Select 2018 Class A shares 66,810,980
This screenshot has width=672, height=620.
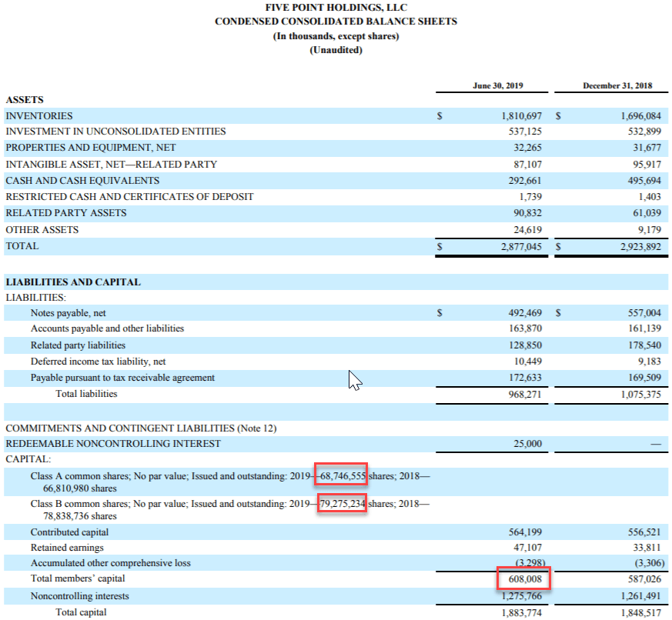click(x=66, y=488)
